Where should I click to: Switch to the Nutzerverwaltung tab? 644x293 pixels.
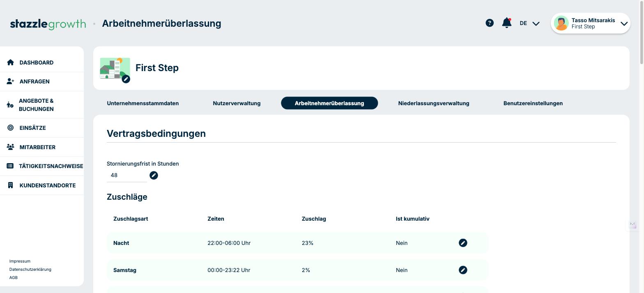pyautogui.click(x=237, y=103)
